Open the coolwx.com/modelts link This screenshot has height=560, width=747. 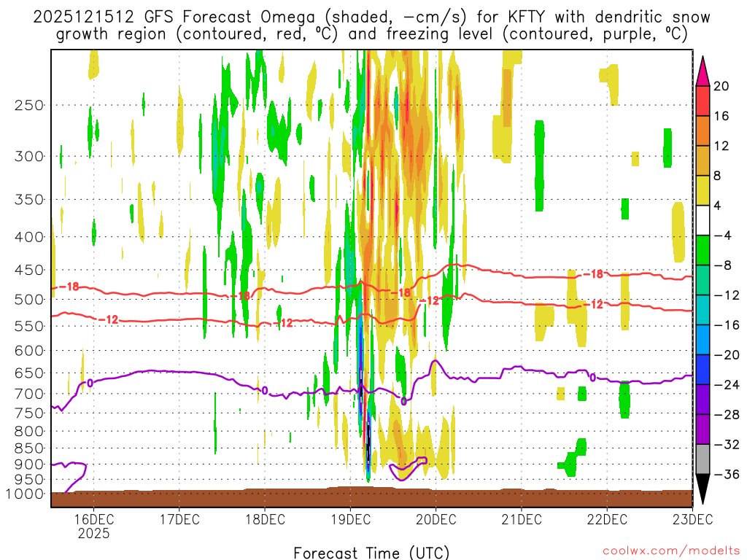coord(671,551)
